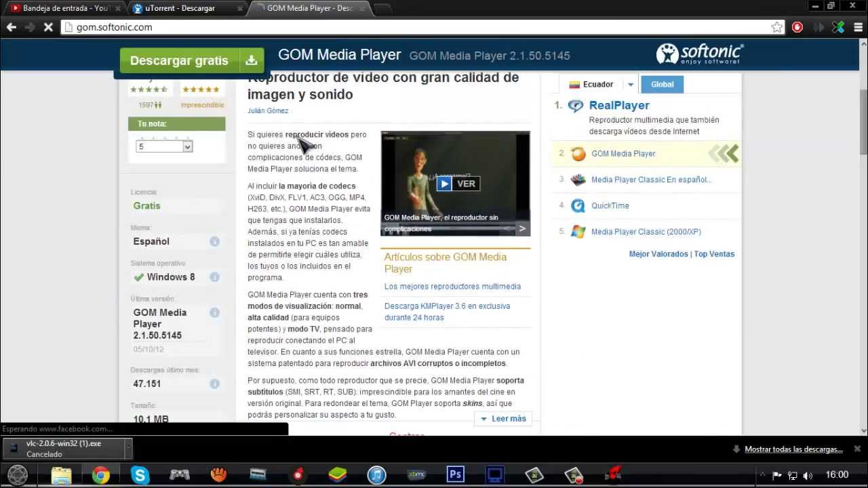The height and width of the screenshot is (488, 868).
Task: Open QuickTime link in ranking
Action: point(610,205)
